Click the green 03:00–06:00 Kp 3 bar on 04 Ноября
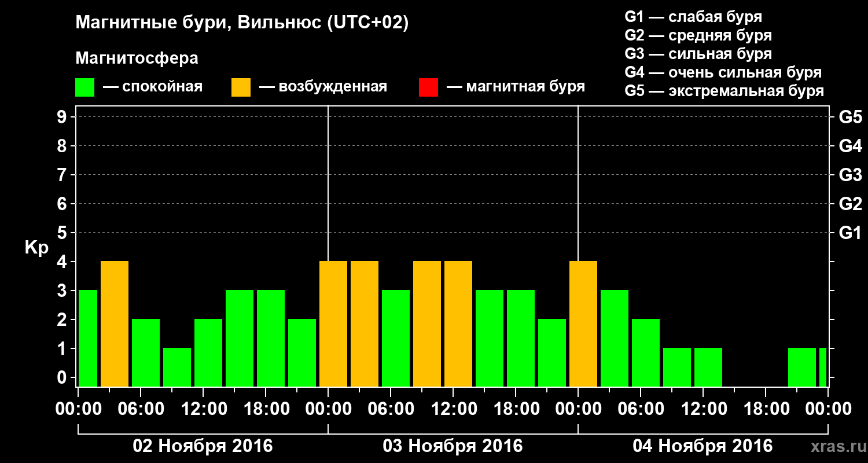 pos(615,338)
